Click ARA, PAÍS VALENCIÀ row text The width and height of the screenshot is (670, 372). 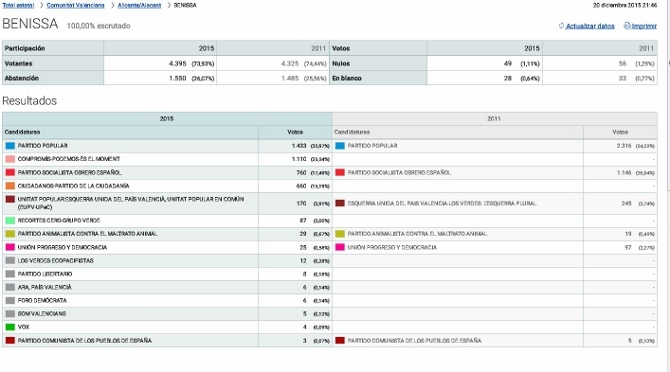[x=44, y=287]
